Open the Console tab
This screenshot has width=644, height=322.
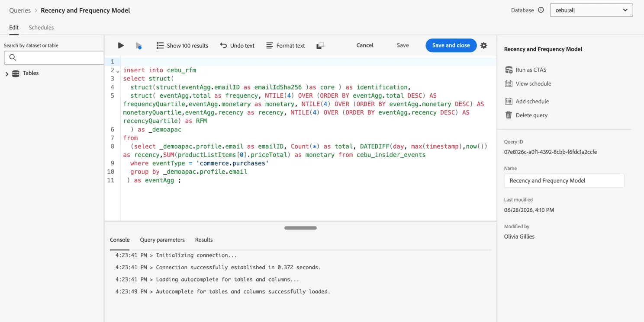120,240
